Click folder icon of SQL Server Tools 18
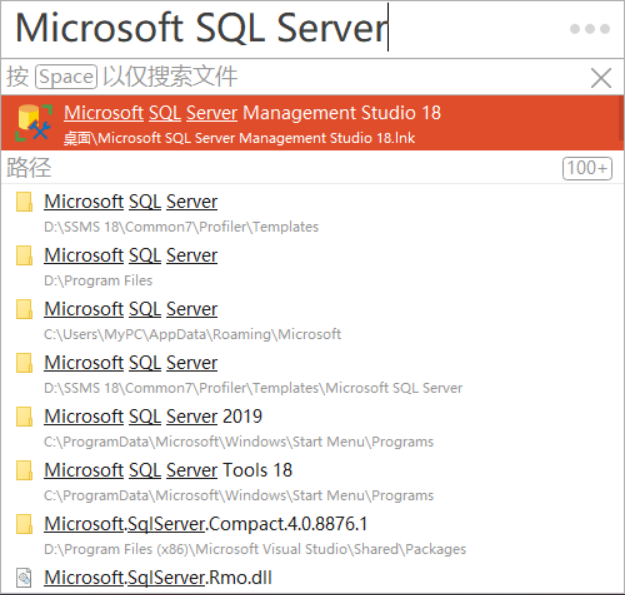Screen dimensions: 625x595 (25, 471)
